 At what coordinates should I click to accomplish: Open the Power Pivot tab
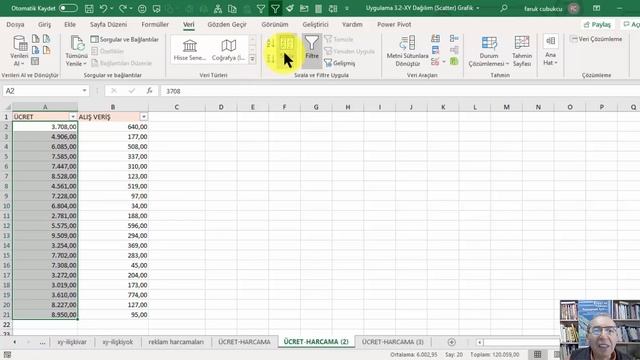(394, 24)
